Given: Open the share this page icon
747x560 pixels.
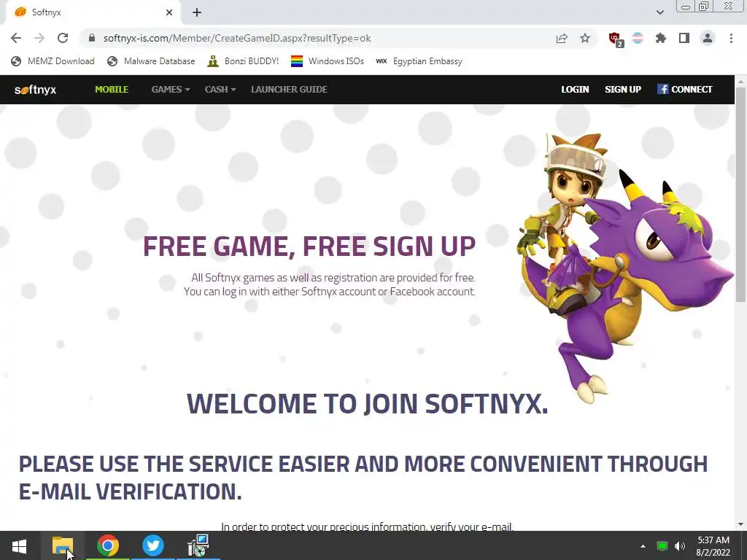Looking at the screenshot, I should tap(562, 38).
